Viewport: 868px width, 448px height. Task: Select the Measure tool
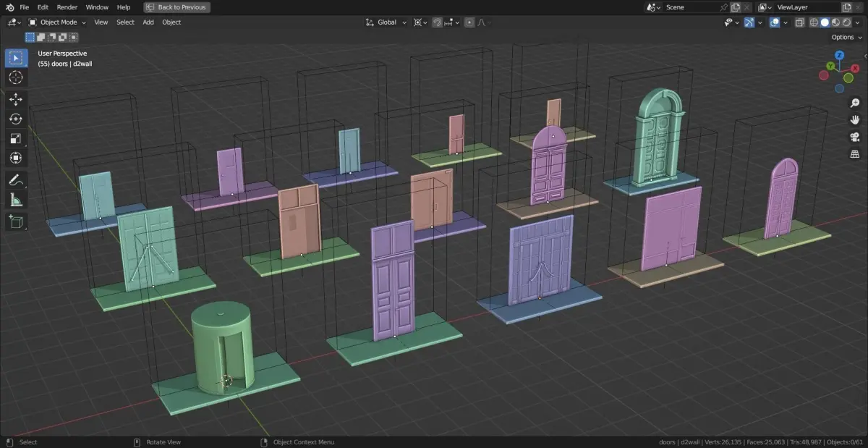pos(15,200)
